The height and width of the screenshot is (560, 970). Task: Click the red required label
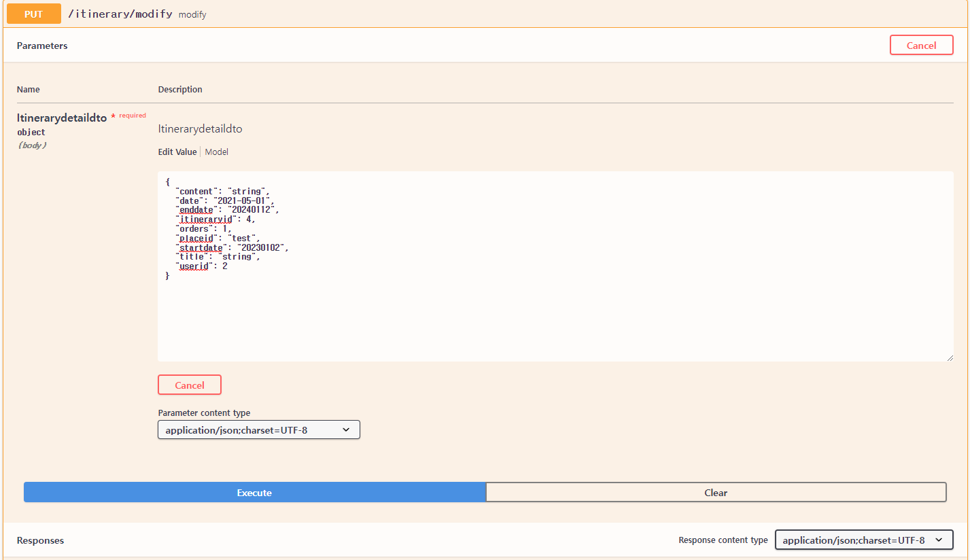click(x=129, y=115)
